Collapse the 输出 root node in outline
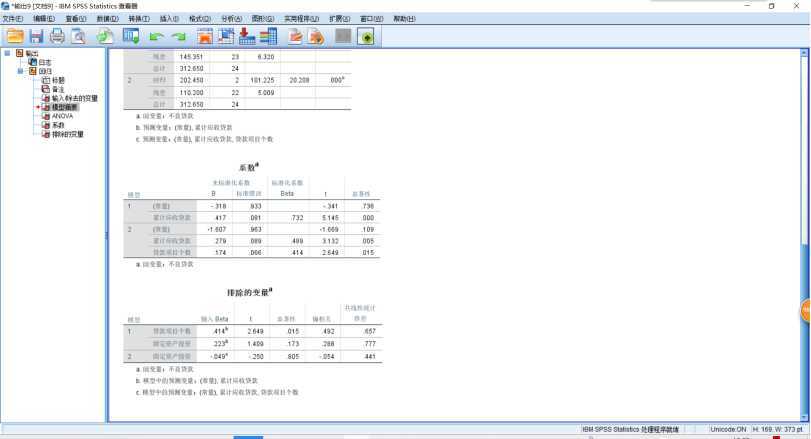This screenshot has height=439, width=811. pos(7,53)
